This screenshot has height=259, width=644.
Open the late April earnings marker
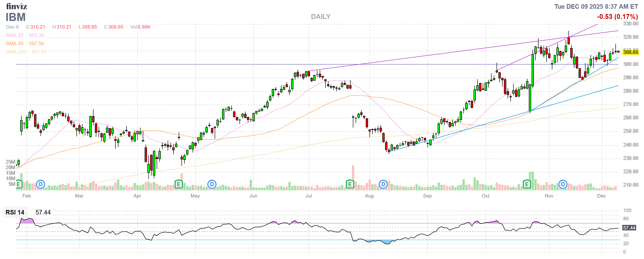179,185
